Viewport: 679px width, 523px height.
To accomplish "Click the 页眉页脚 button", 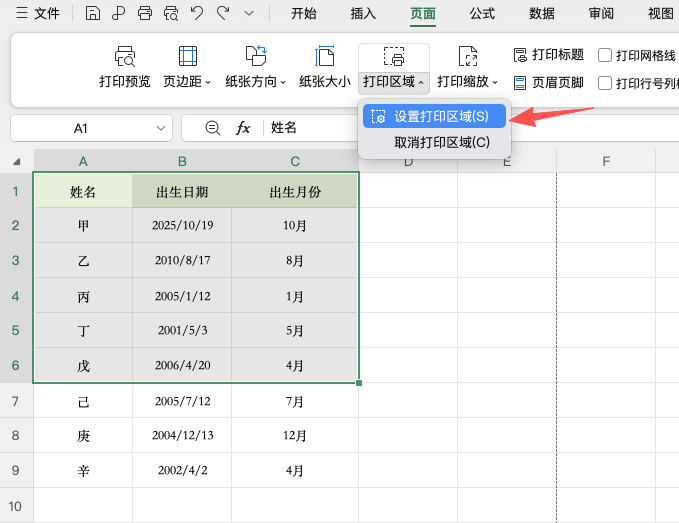I will pos(549,82).
